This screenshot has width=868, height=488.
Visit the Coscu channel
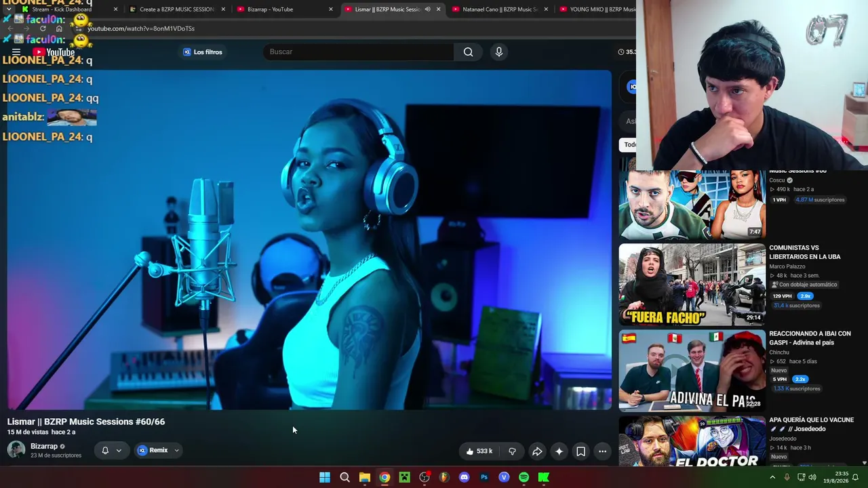click(x=776, y=180)
